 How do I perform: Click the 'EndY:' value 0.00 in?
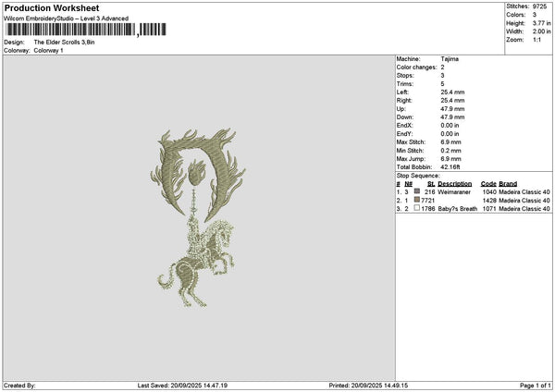[450, 134]
